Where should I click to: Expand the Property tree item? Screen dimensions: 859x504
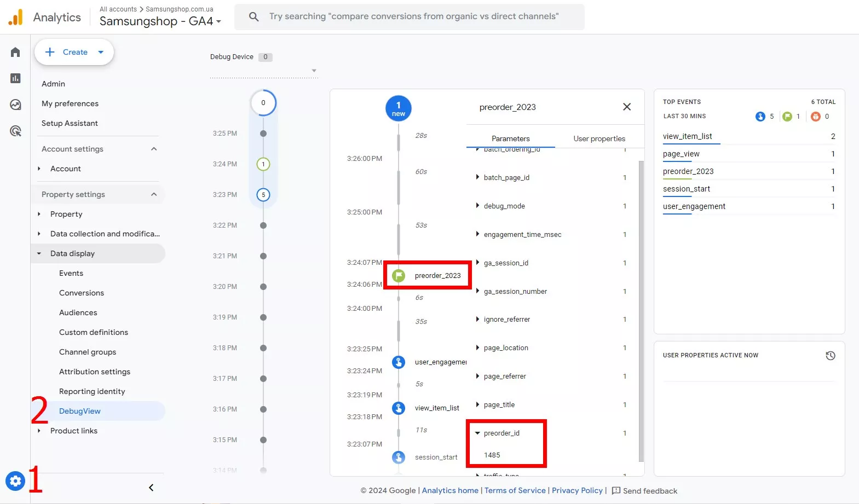click(x=39, y=214)
